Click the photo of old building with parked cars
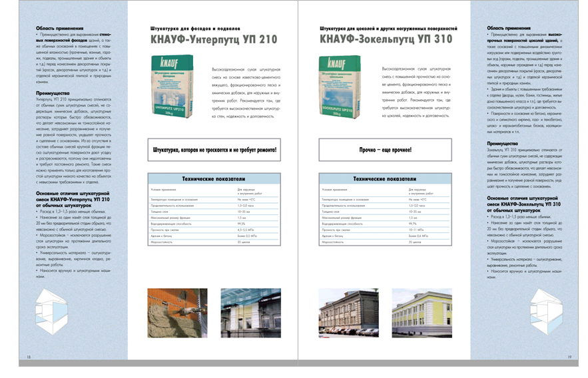Screen dimensions: 588x378 tap(349, 313)
